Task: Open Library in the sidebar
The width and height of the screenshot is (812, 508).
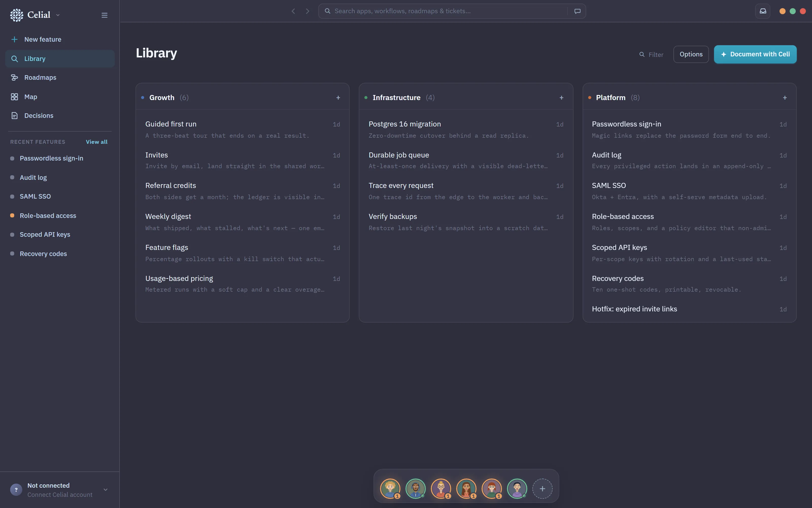Action: tap(60, 58)
